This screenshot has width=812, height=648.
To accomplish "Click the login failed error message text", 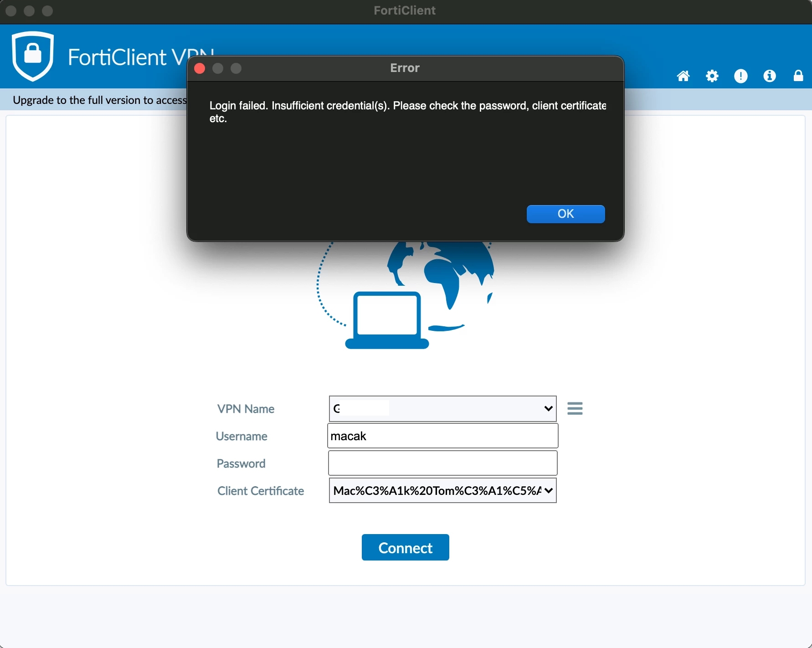I will coord(407,112).
